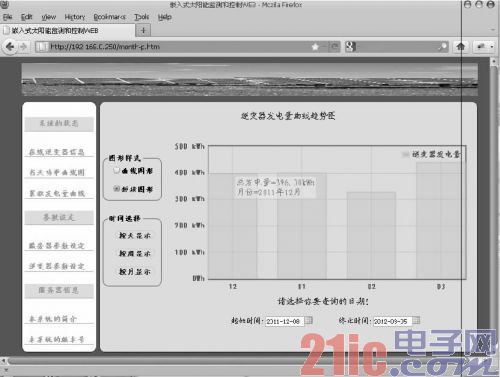Click the top button in time selection group
The height and width of the screenshot is (377, 500).
(135, 235)
